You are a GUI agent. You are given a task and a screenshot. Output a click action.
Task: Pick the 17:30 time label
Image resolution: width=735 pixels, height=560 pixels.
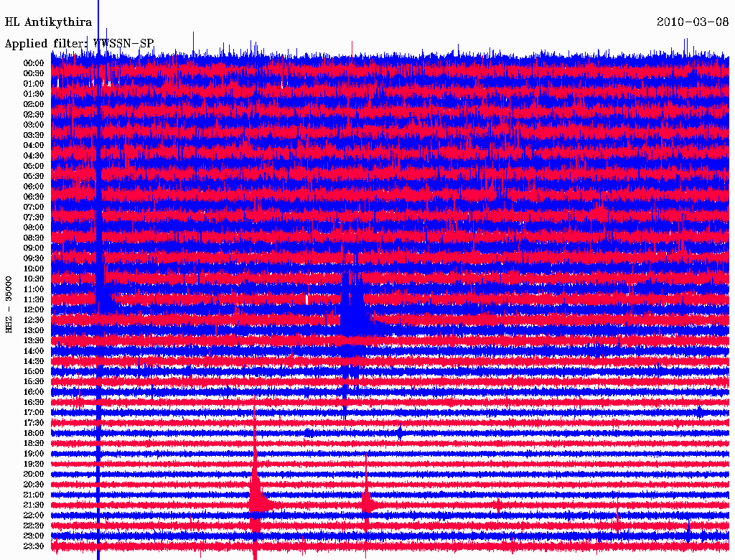click(x=34, y=423)
